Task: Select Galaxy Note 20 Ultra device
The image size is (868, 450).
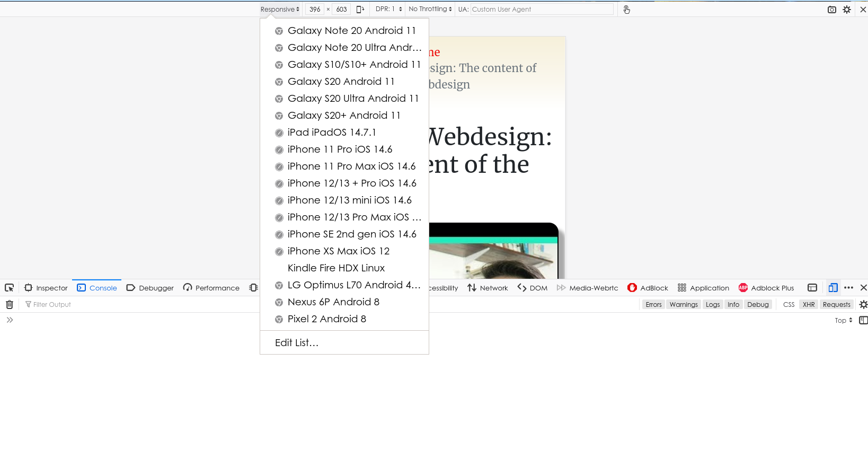Action: point(344,48)
